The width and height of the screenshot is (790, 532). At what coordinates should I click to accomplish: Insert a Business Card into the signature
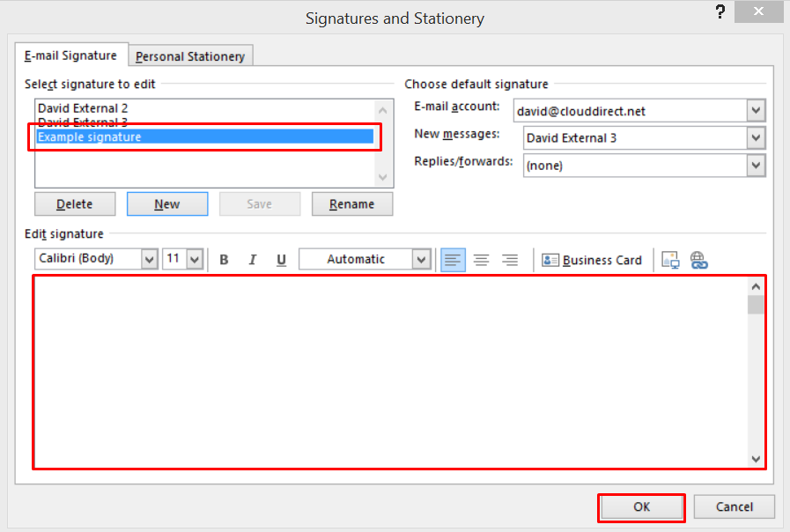click(592, 259)
